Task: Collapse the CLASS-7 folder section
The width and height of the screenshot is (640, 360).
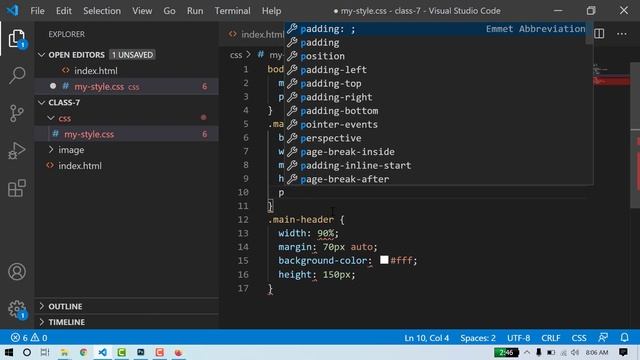Action: [x=41, y=102]
